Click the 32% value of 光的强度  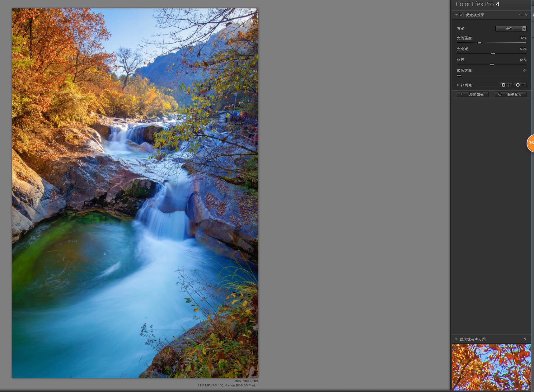pyautogui.click(x=523, y=38)
